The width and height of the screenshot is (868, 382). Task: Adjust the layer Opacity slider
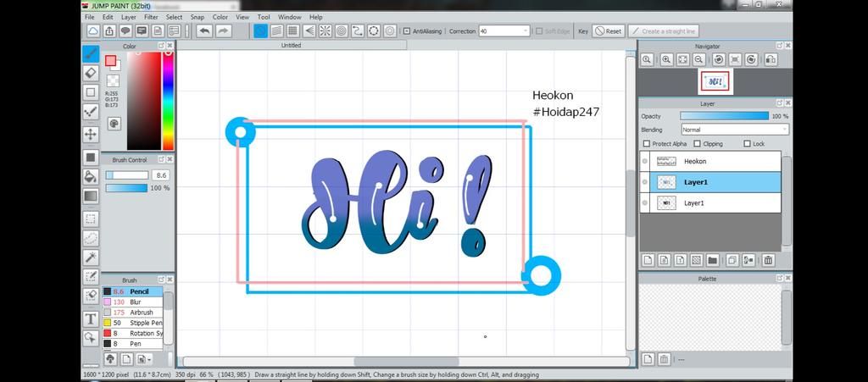point(724,116)
